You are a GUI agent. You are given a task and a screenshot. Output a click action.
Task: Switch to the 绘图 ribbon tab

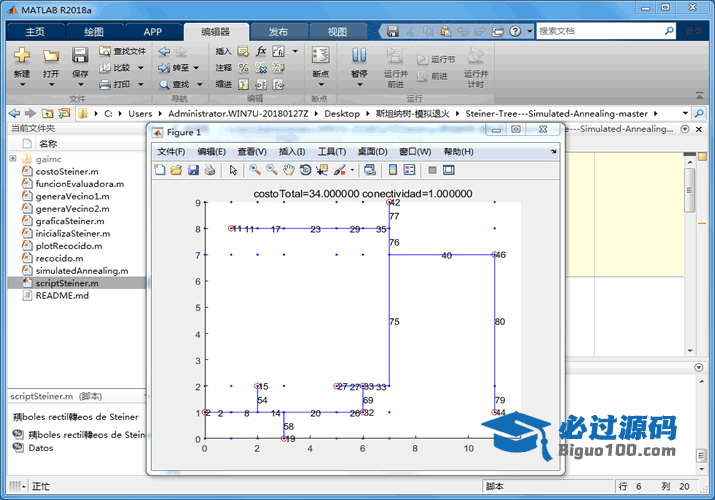[x=93, y=31]
